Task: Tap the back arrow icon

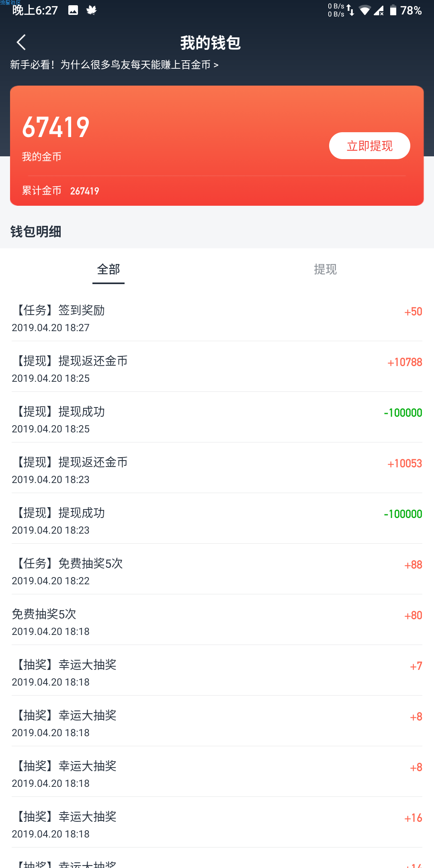Action: [x=21, y=42]
